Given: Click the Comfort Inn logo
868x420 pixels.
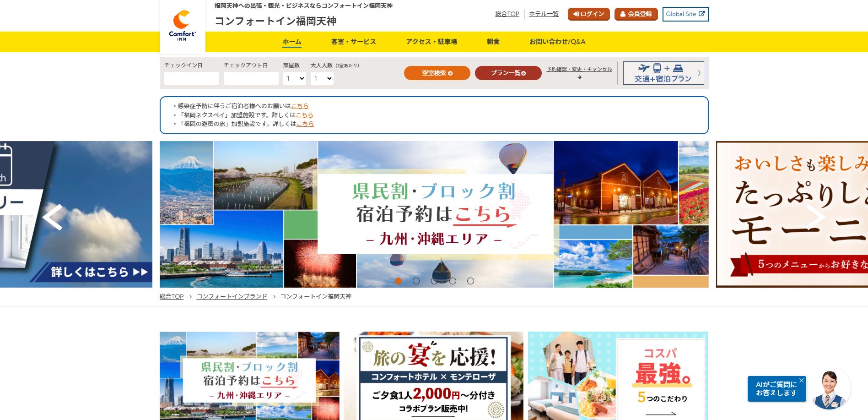Looking at the screenshot, I should (x=182, y=26).
